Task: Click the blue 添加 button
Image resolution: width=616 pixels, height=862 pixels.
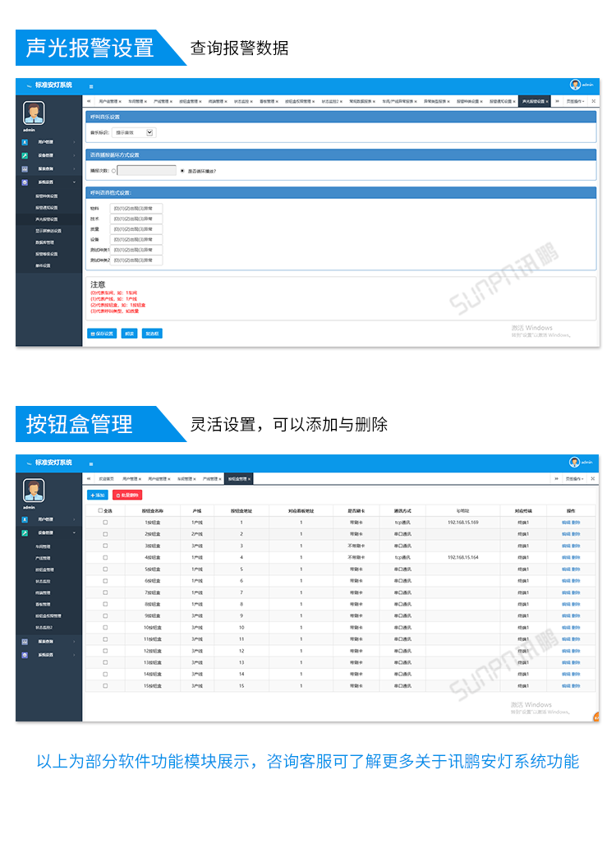Action: [98, 496]
